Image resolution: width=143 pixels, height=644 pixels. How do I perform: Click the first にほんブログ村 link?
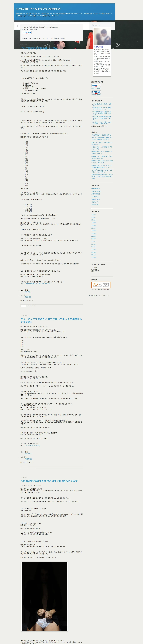coord(96,88)
